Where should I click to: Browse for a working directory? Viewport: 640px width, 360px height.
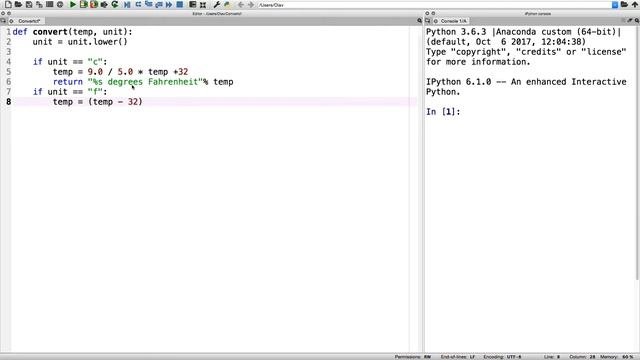tap(624, 4)
